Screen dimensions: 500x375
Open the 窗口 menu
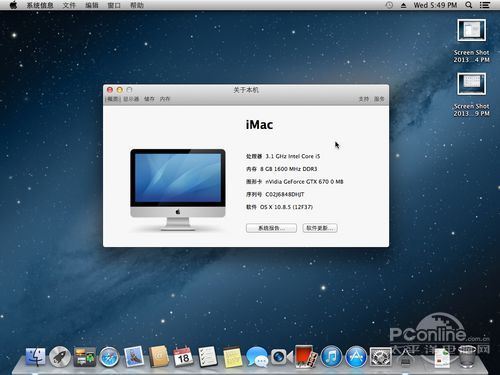[x=114, y=5]
